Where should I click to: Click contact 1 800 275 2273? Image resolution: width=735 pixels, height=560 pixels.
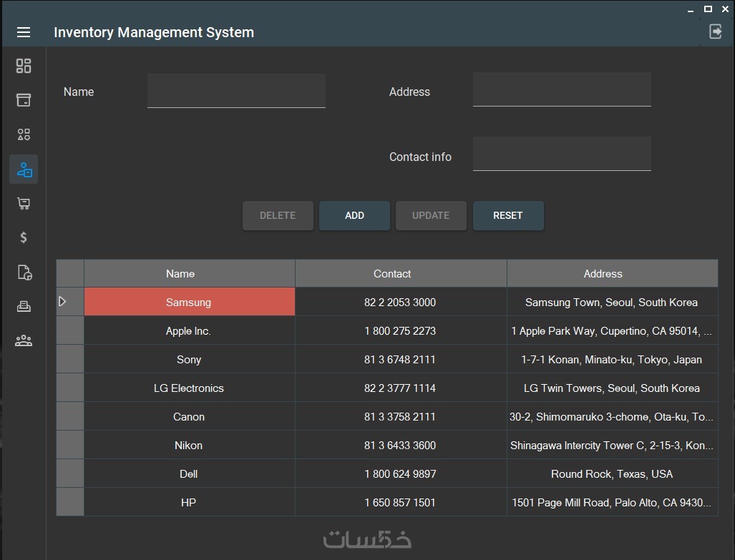click(x=401, y=330)
